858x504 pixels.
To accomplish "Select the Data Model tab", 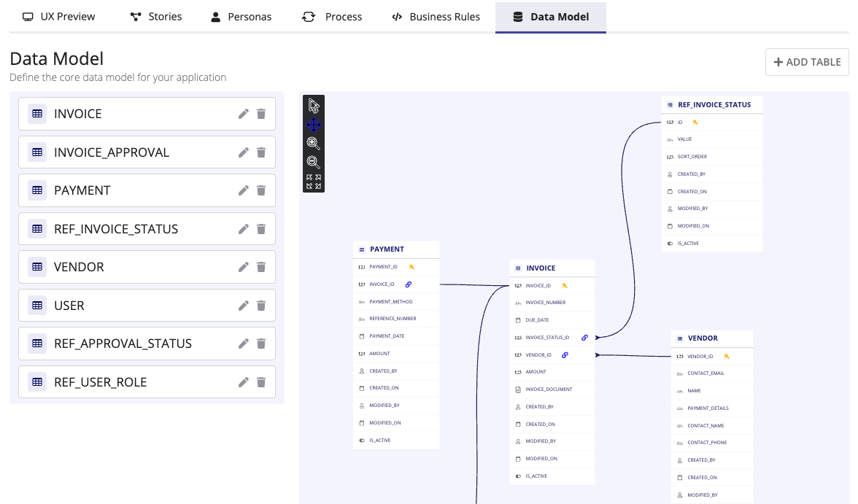I will [x=550, y=17].
